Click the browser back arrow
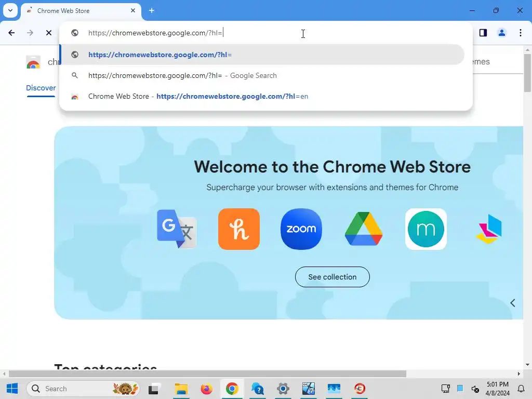This screenshot has width=532, height=399. 11,33
